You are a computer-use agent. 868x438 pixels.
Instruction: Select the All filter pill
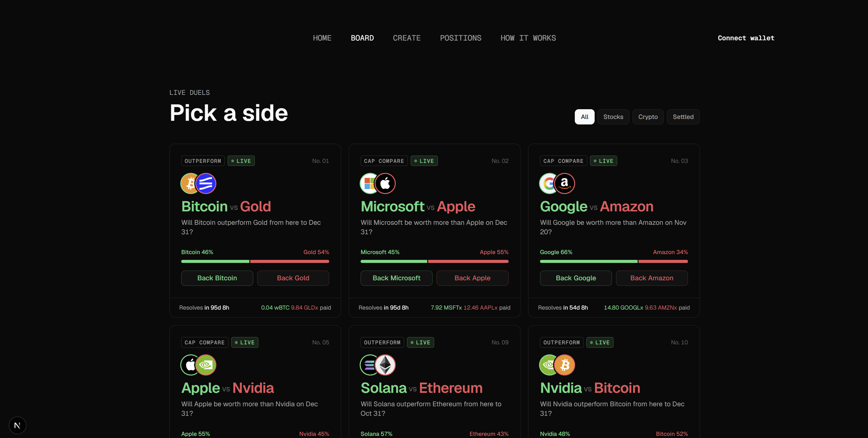point(584,117)
